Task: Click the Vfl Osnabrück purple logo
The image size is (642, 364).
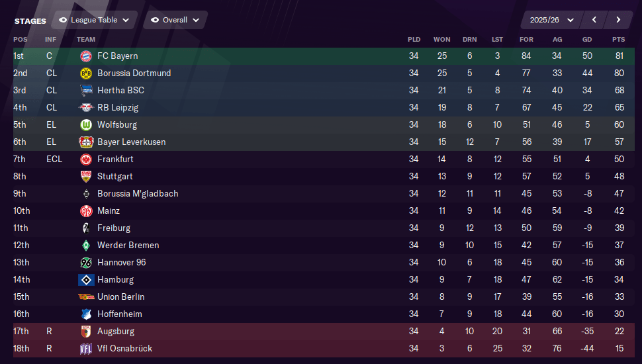Action: point(86,348)
